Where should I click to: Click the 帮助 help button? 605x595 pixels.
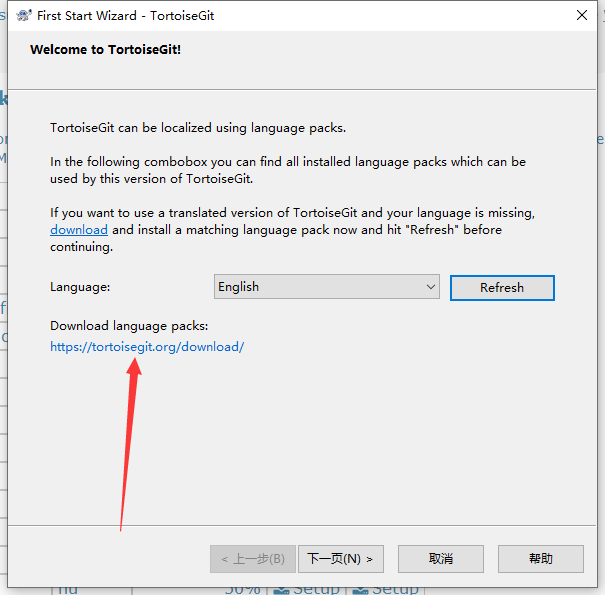click(x=541, y=559)
